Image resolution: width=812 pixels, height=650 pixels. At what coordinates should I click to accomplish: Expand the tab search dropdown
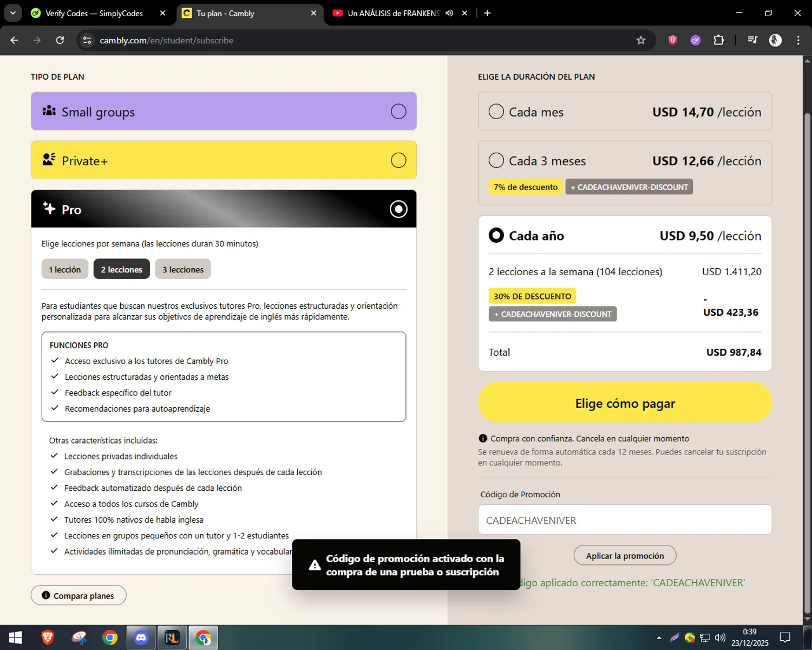(x=12, y=13)
